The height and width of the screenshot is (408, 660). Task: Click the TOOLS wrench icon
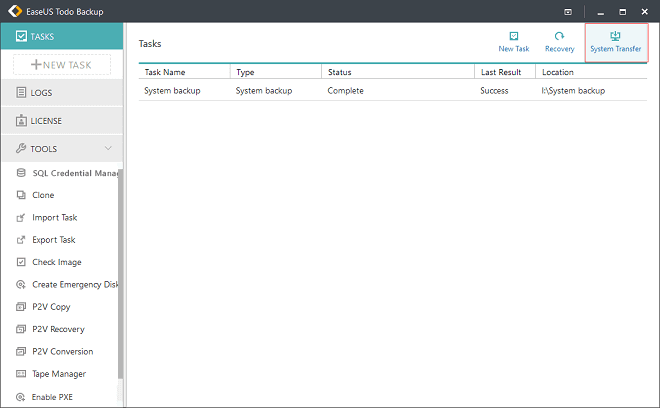click(21, 148)
